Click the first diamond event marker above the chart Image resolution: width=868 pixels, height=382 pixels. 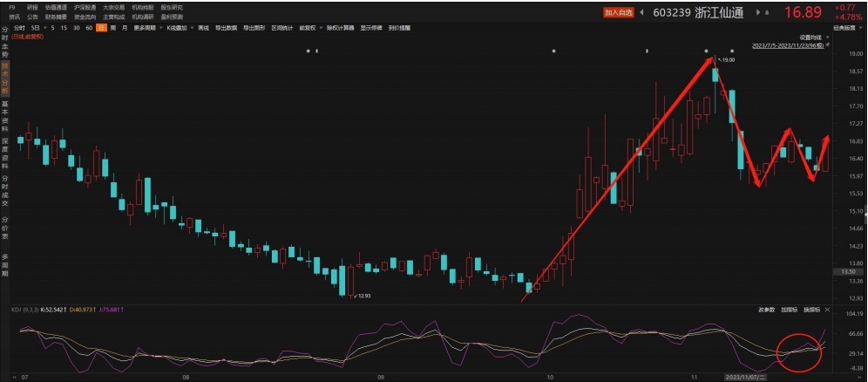pos(309,51)
